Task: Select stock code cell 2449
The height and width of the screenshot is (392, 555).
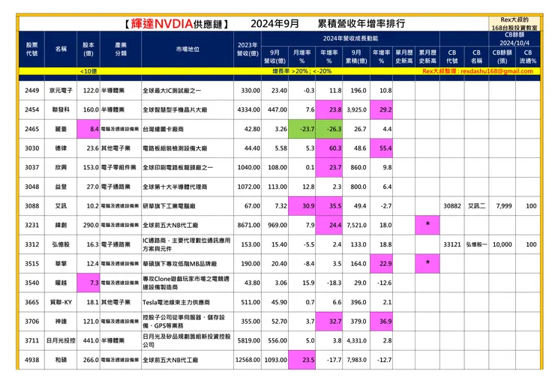Action: coord(31,91)
